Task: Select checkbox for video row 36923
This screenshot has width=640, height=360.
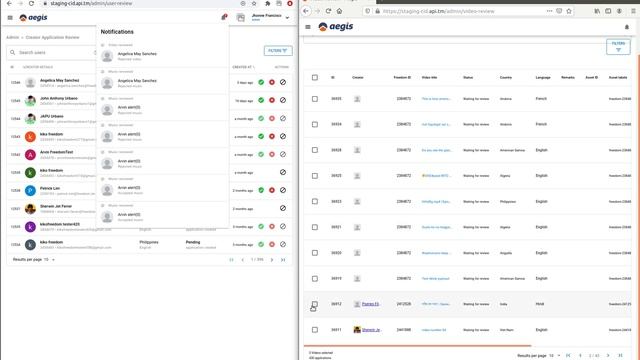Action: click(315, 202)
